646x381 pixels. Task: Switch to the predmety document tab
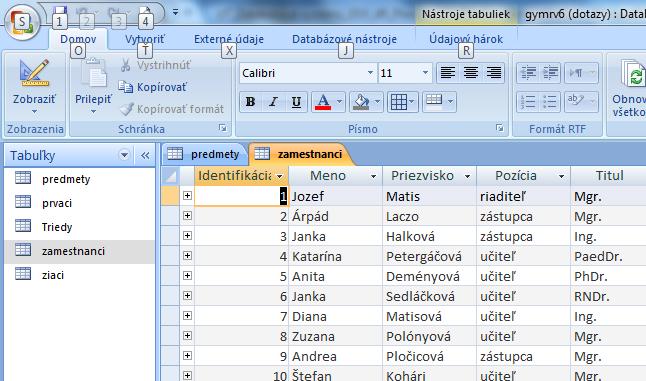tap(204, 154)
